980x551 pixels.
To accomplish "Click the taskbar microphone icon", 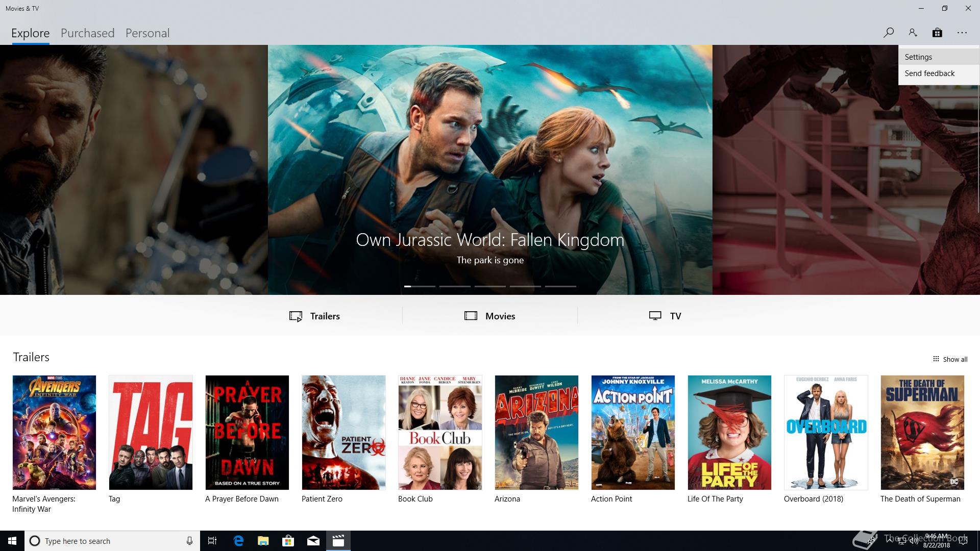I will point(189,541).
